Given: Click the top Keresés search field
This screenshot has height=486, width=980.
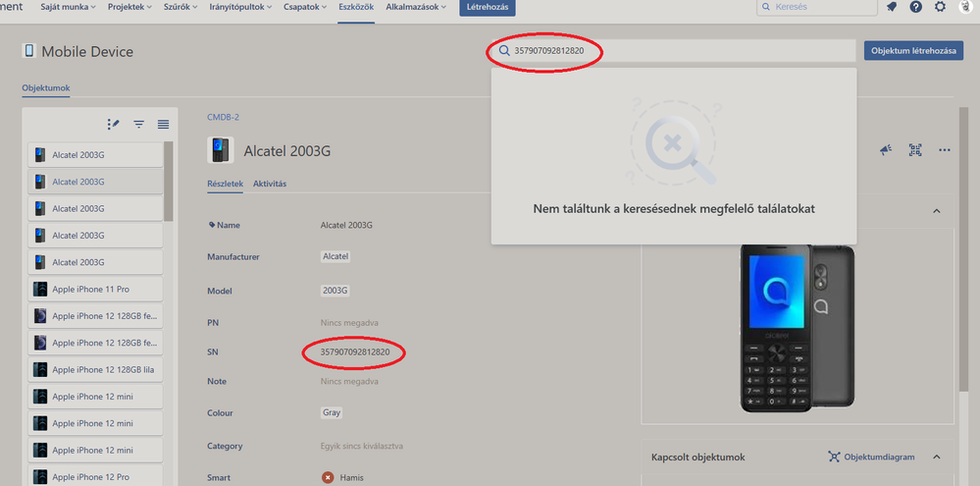Looking at the screenshot, I should tap(819, 7).
